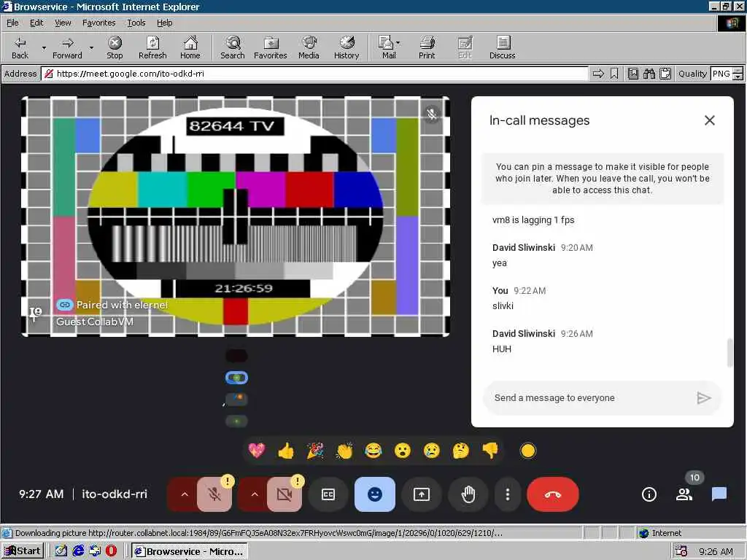
Task: Expand the Forward history dropdown arrow
Action: 91,47
